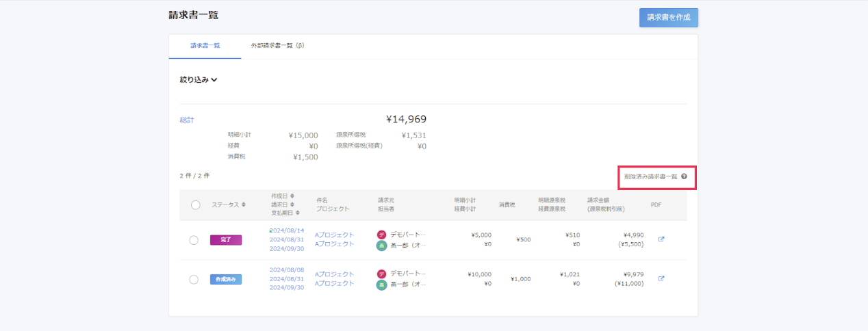Screen dimensions: 868x331
Task: Click ¥510 withholding tax cell
Action: pyautogui.click(x=572, y=235)
